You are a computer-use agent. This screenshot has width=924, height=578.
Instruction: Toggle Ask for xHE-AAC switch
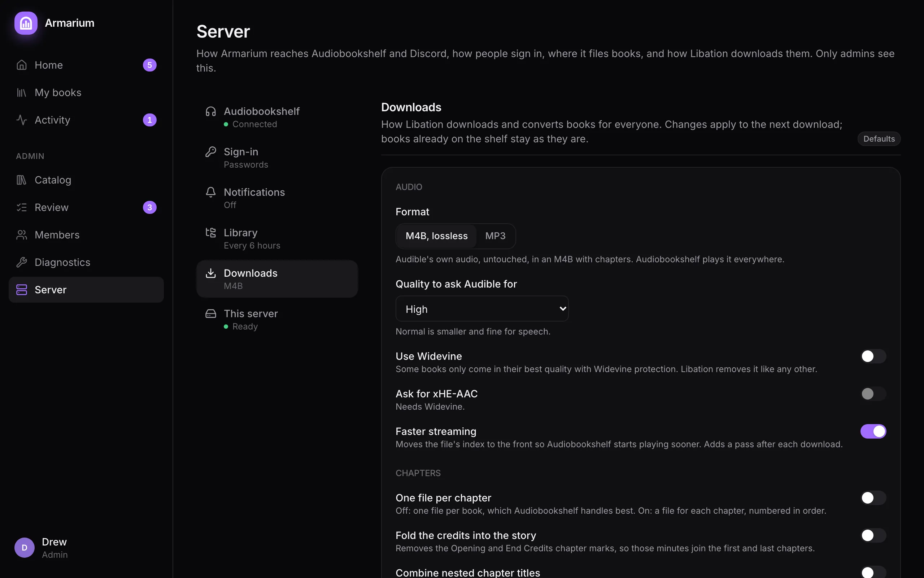(x=873, y=394)
